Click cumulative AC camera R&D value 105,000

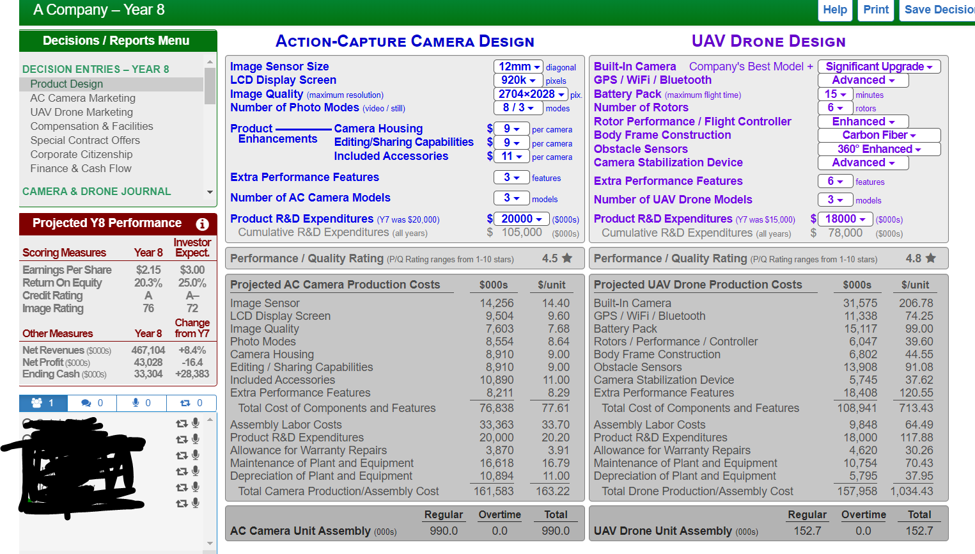coord(522,233)
